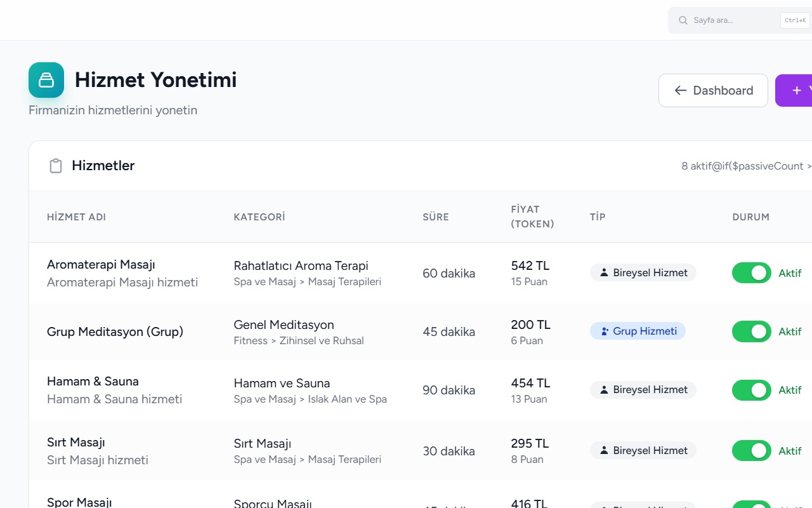The height and width of the screenshot is (508, 812).
Task: Click the person icon in Aromaterapi's Bireysel Hizmet badge
Action: point(605,273)
